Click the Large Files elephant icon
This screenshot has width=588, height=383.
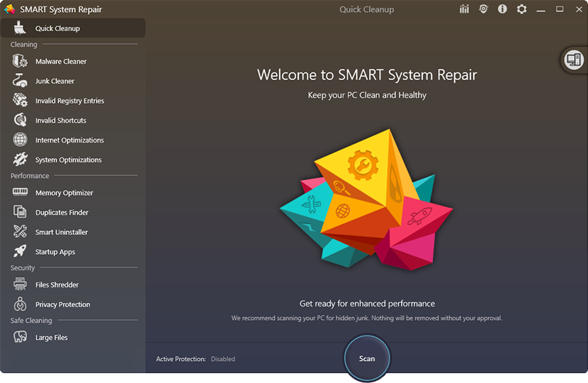pos(20,337)
